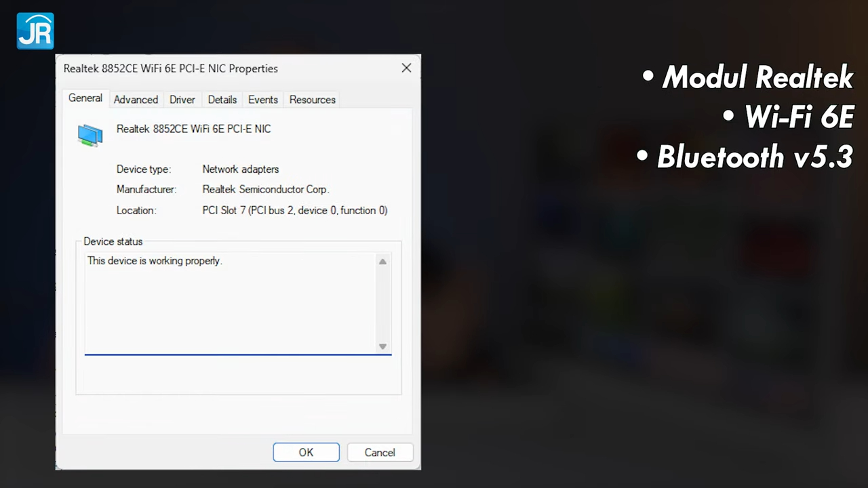The height and width of the screenshot is (488, 868).
Task: Click the scroll-up arrow in Device status
Action: (x=382, y=262)
